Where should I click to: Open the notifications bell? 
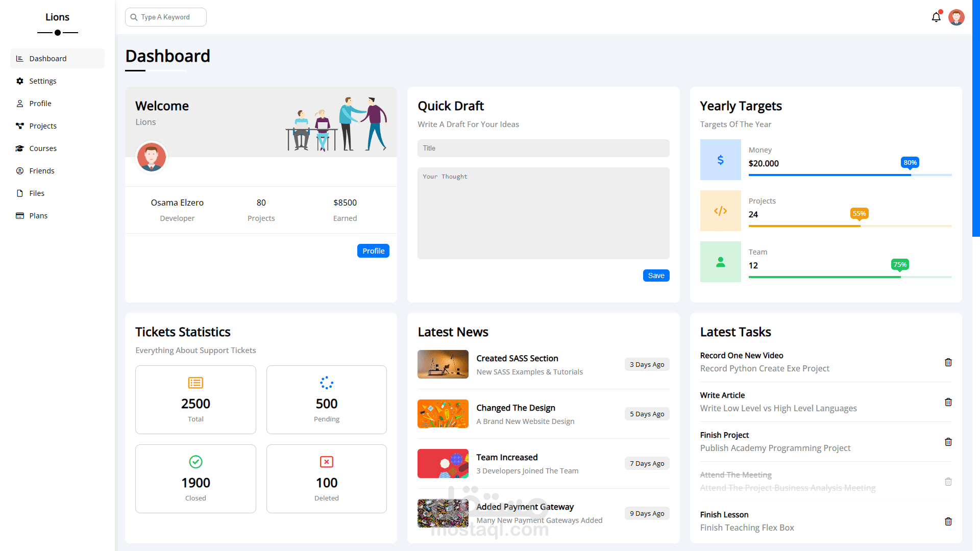(x=936, y=17)
